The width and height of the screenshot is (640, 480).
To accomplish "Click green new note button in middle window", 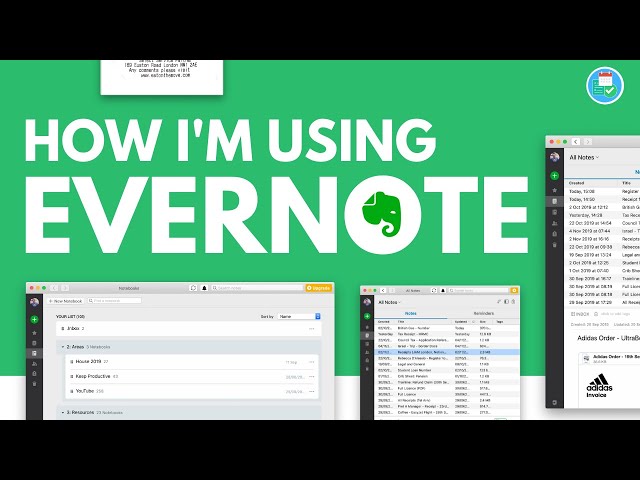I will [x=367, y=316].
